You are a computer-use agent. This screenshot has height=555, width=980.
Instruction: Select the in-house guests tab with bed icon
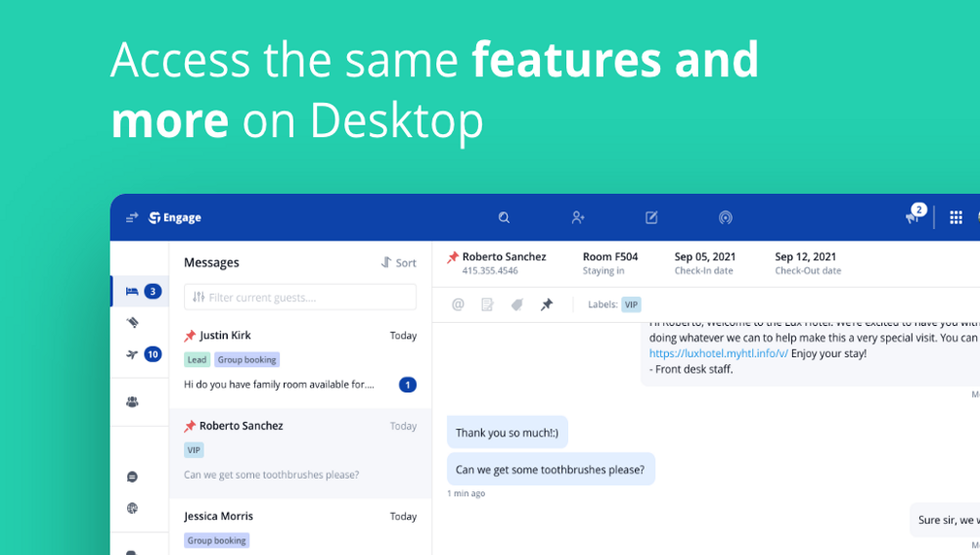coord(133,291)
